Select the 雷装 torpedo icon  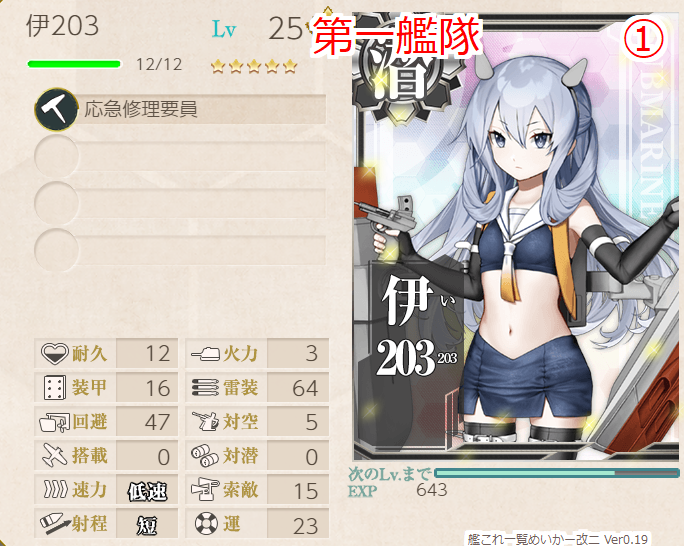(205, 387)
